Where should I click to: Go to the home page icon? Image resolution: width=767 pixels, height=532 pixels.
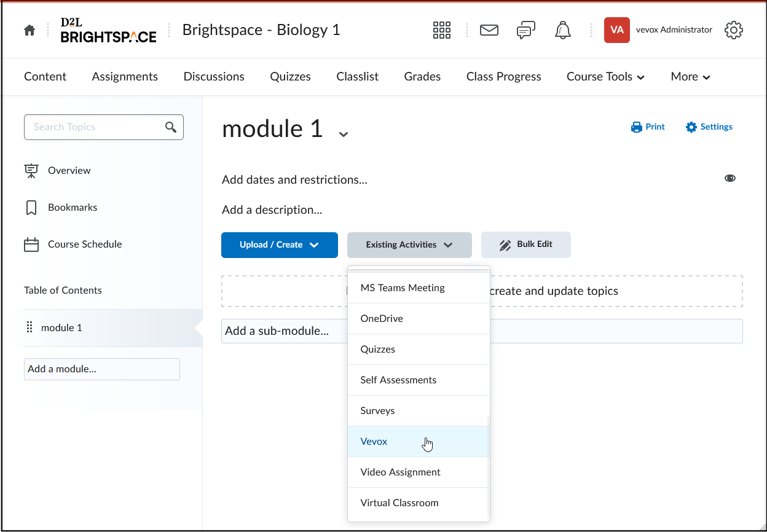point(29,30)
